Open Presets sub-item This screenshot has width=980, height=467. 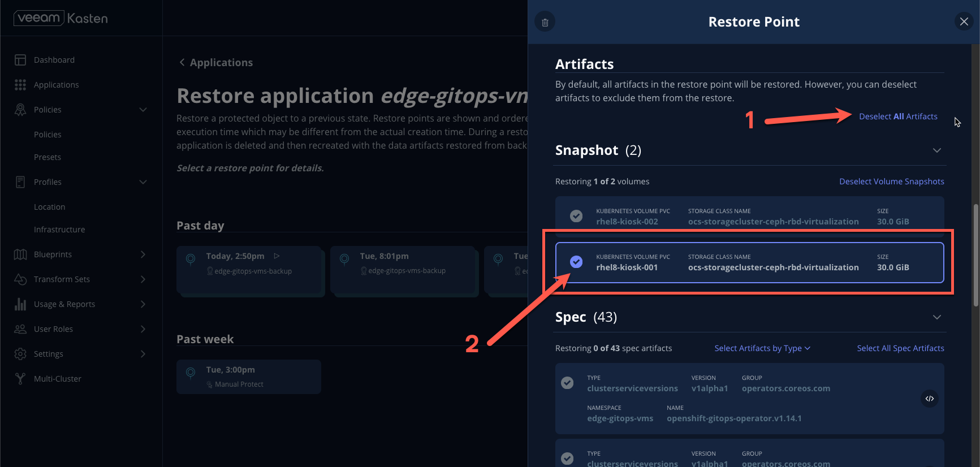48,157
